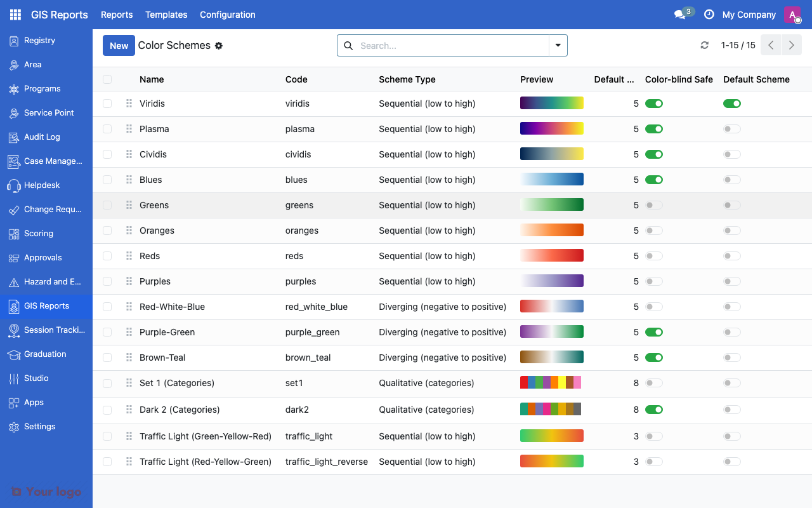Open the Reports menu
This screenshot has width=812, height=508.
point(117,15)
